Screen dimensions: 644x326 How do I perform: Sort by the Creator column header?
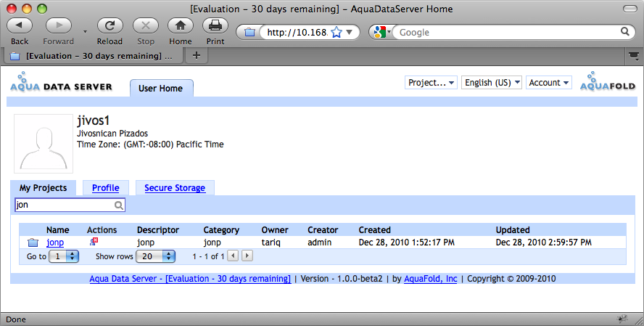coord(323,230)
